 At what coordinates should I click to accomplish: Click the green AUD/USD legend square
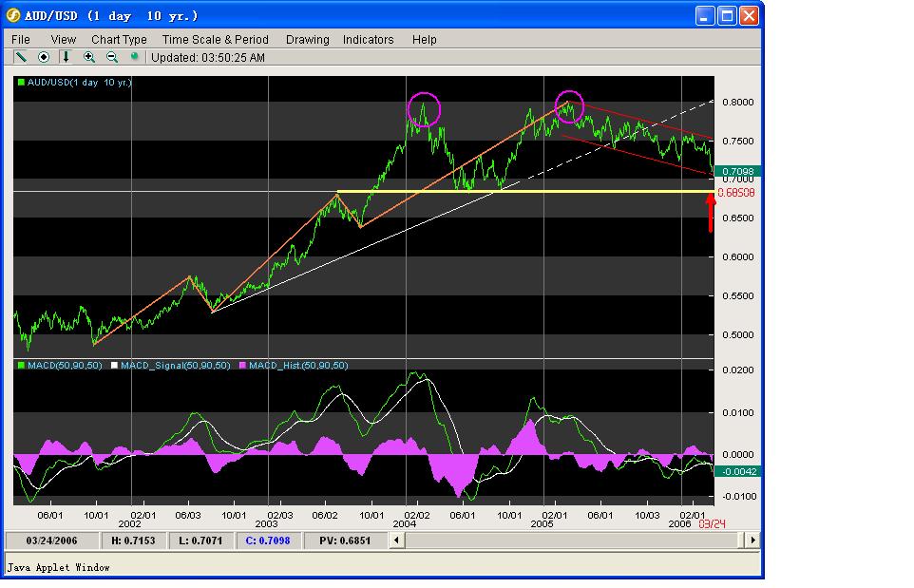coord(21,83)
